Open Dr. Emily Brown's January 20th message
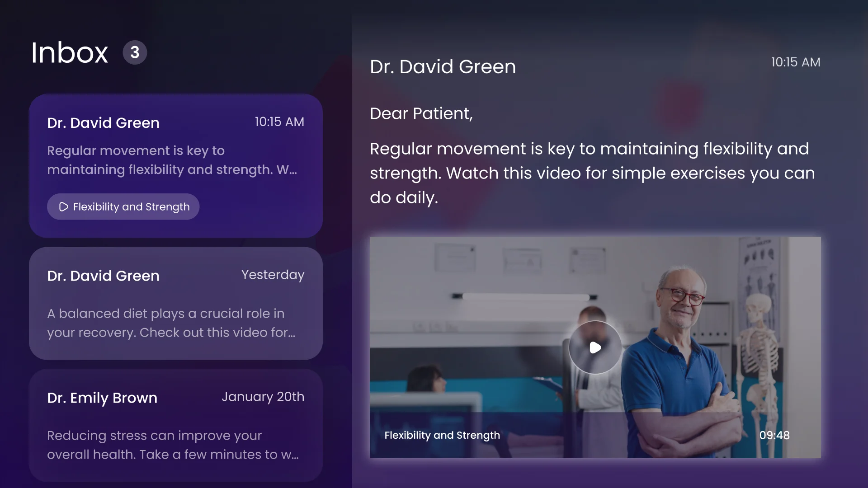868x488 pixels. [176, 425]
